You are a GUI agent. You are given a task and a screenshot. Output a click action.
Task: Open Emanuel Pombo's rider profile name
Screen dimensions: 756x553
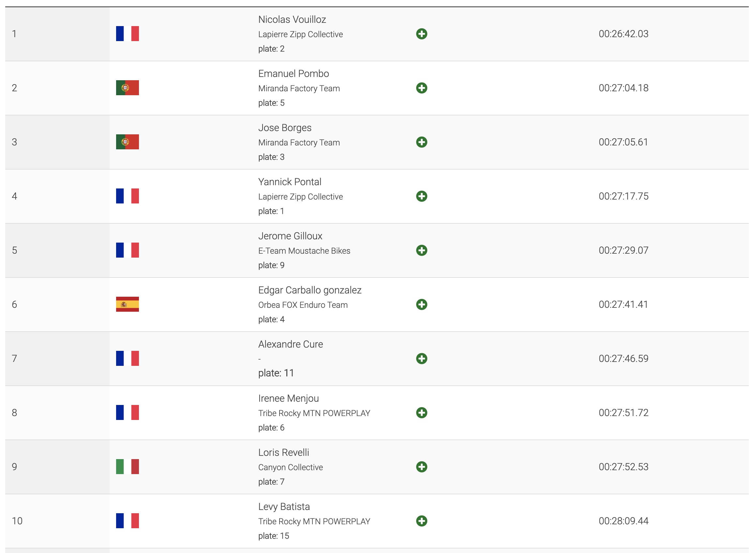(293, 74)
